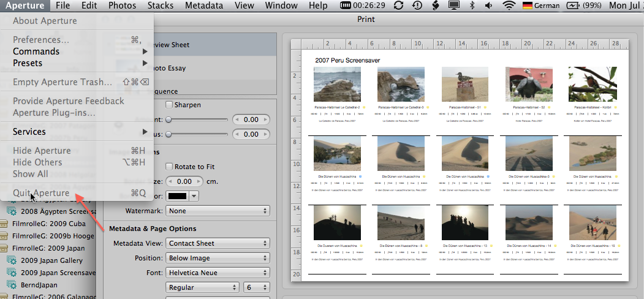The height and width of the screenshot is (299, 644).
Task: Click the 2009 Japan Gallery smart album icon
Action: [x=11, y=260]
